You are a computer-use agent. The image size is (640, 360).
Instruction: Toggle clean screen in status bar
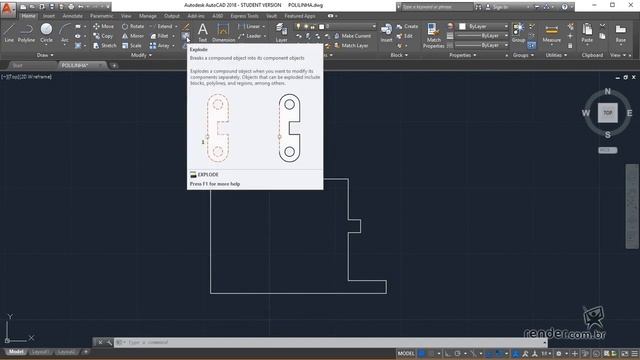coord(624,353)
